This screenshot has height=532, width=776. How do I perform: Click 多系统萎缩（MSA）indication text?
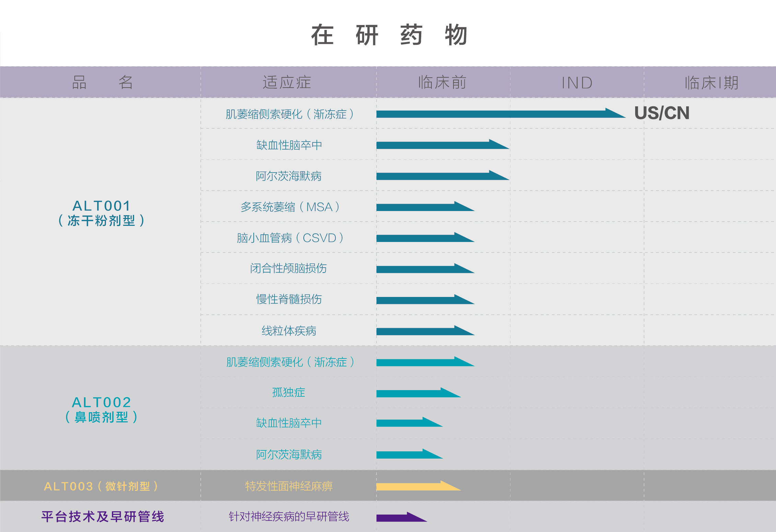290,207
